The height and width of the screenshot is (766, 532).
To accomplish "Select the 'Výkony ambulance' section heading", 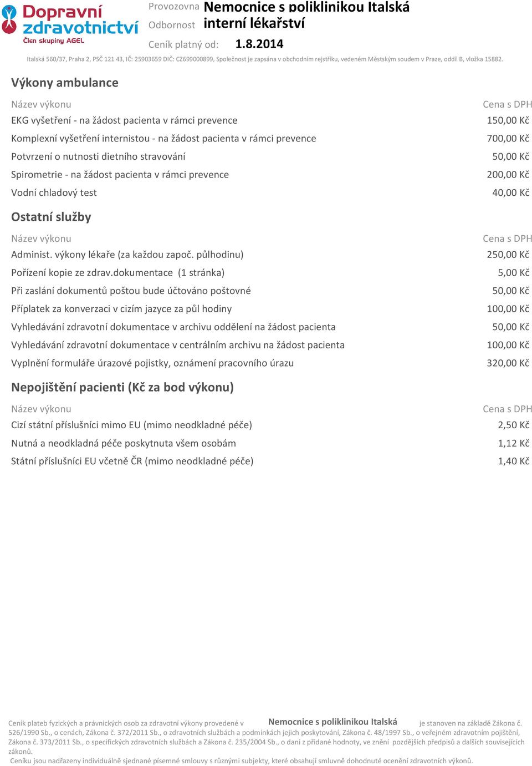I will click(x=65, y=83).
